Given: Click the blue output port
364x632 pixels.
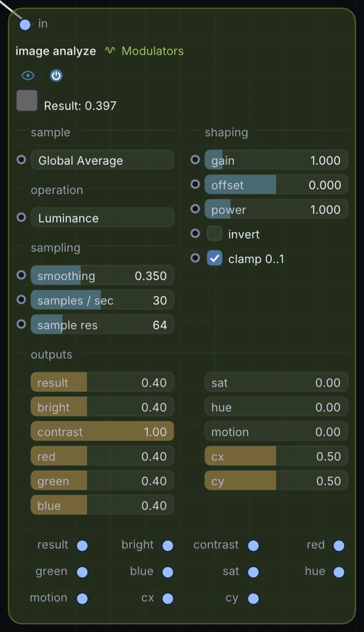Looking at the screenshot, I should 168,572.
